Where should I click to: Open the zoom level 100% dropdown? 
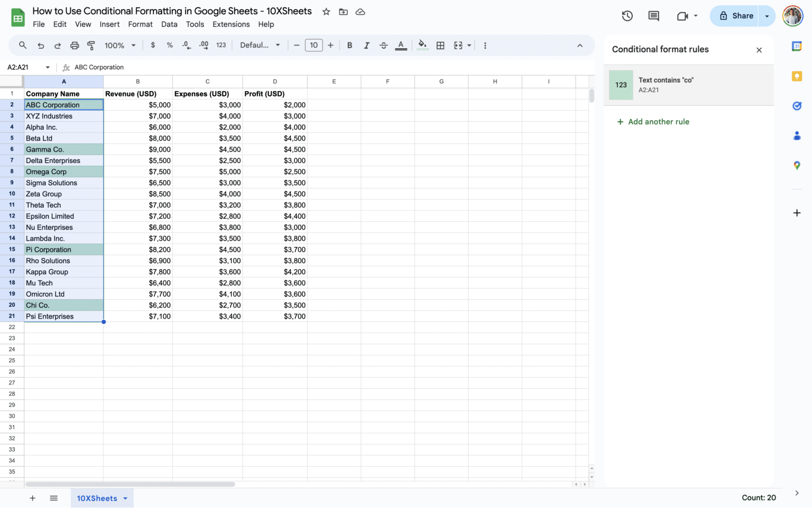[x=120, y=46]
